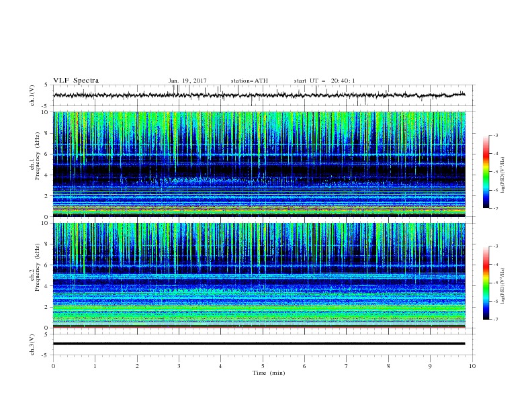532x411 pixels.
Task: Click the "-3" tick on ch.1 colorbar
Action: pyautogui.click(x=496, y=135)
